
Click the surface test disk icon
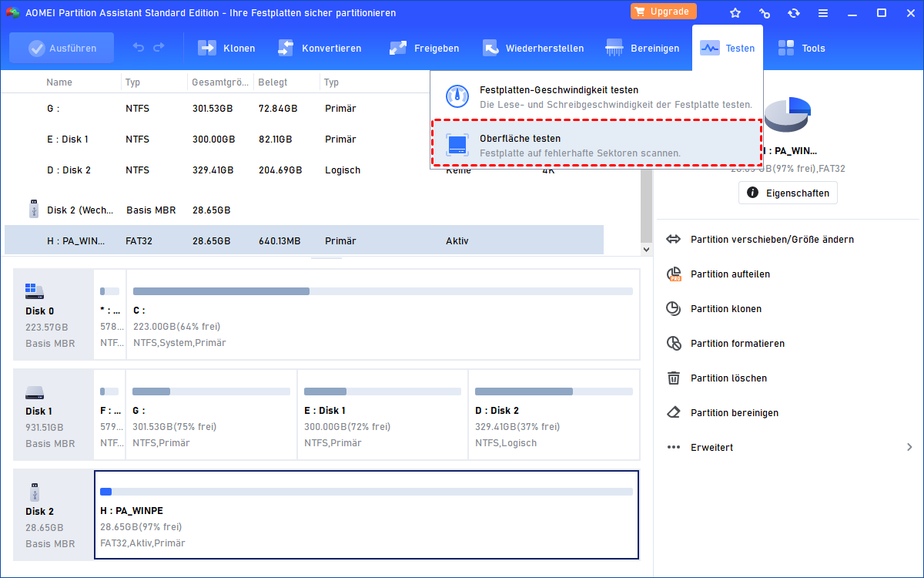click(458, 144)
